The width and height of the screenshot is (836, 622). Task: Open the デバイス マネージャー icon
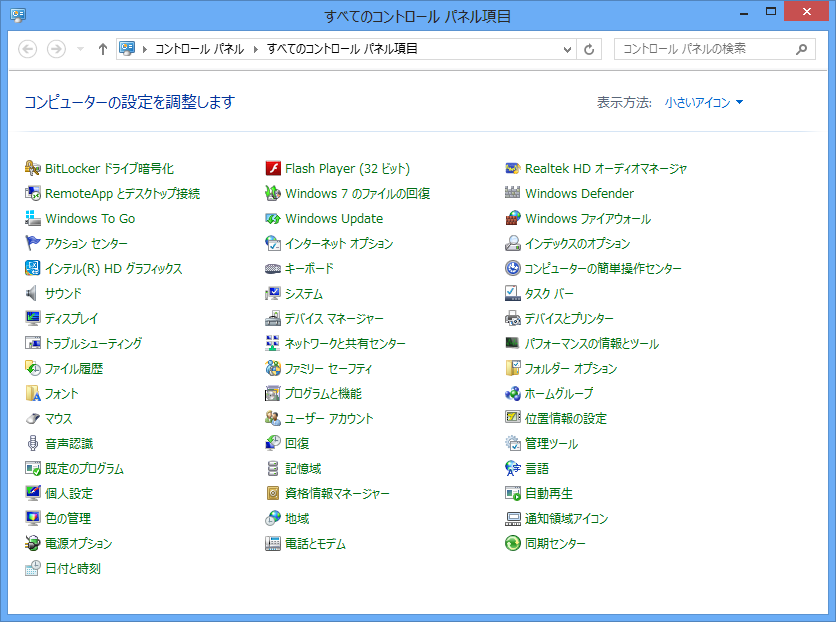coord(273,318)
